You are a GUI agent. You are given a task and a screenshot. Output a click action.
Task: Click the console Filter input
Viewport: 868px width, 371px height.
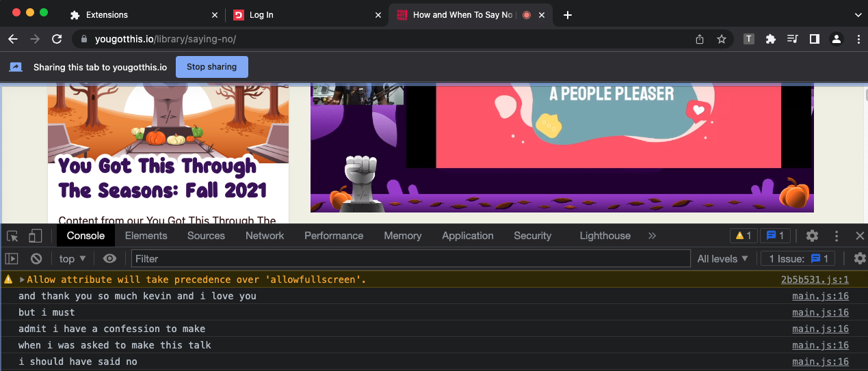coord(410,258)
